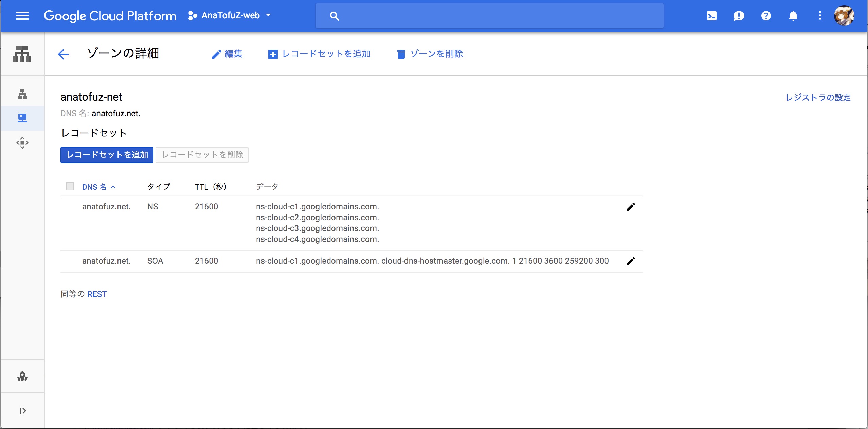Edit the NS record with pencil icon
The image size is (868, 429).
click(631, 207)
